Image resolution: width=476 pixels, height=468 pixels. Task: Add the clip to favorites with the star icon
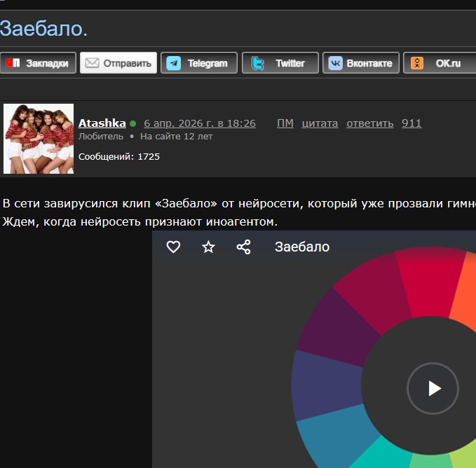[208, 247]
